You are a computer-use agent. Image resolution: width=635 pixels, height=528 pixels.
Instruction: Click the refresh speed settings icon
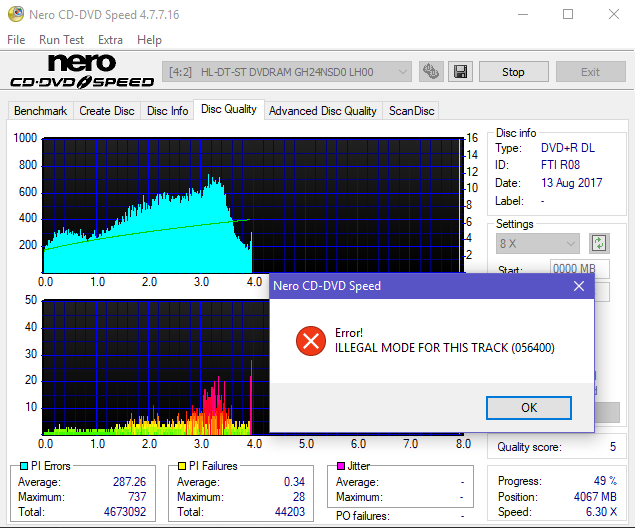click(599, 243)
